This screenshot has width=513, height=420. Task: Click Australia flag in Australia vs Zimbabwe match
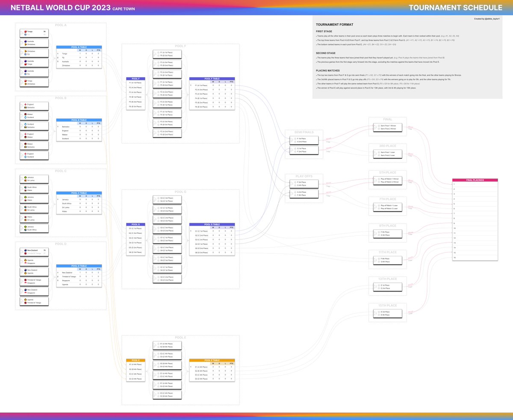[x=26, y=41]
